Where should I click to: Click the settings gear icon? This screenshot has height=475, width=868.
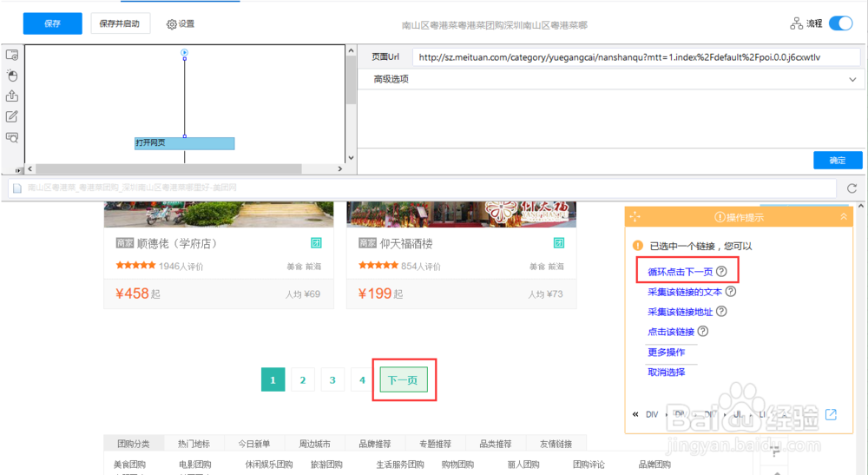tap(172, 24)
